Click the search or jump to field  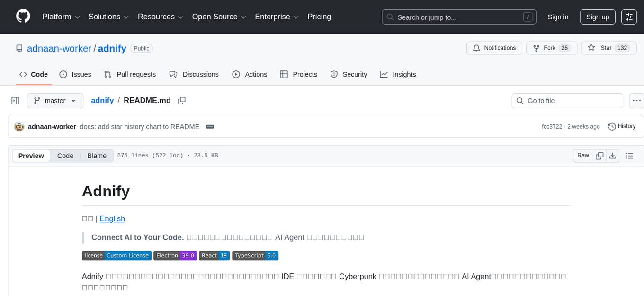click(x=458, y=17)
